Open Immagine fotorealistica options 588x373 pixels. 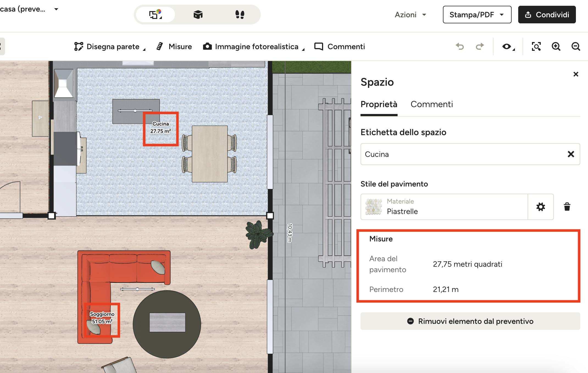pyautogui.click(x=254, y=46)
